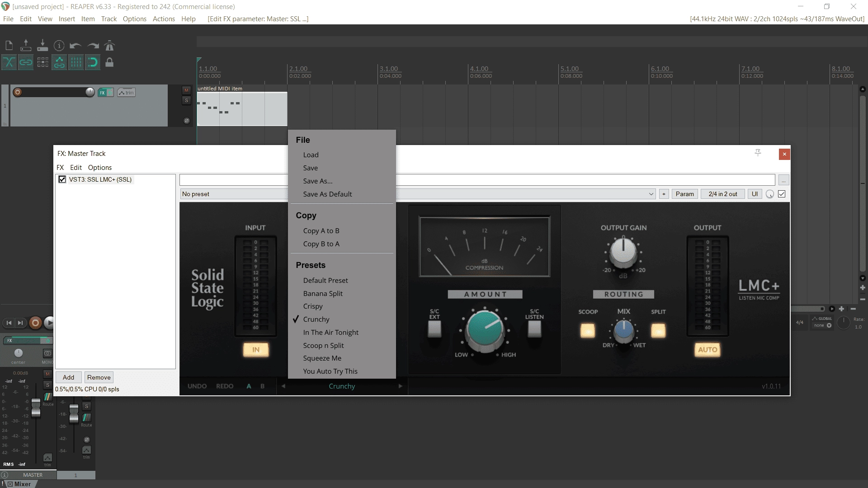
Task: Arm track 1 record button
Action: [x=18, y=92]
